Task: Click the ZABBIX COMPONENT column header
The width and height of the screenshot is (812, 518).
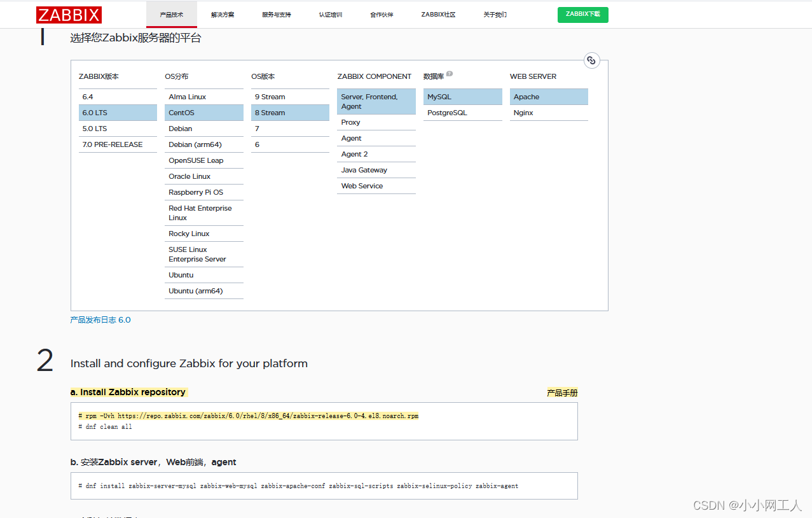Action: pyautogui.click(x=375, y=76)
